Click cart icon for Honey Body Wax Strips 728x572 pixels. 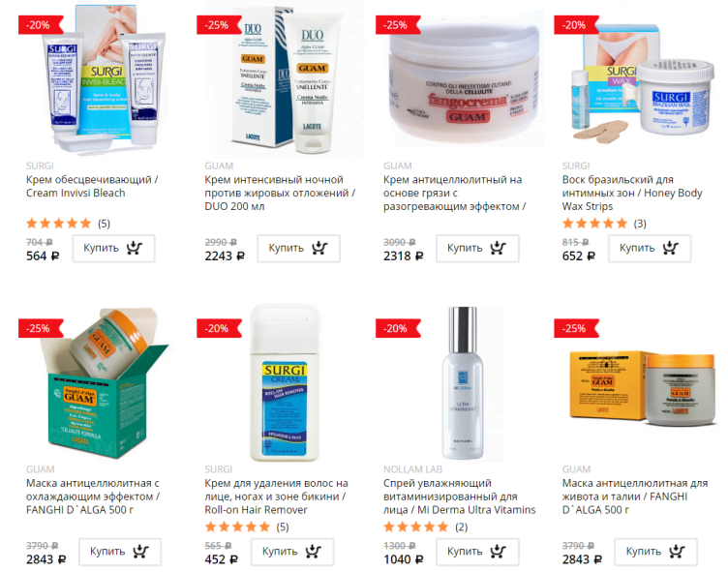point(671,248)
